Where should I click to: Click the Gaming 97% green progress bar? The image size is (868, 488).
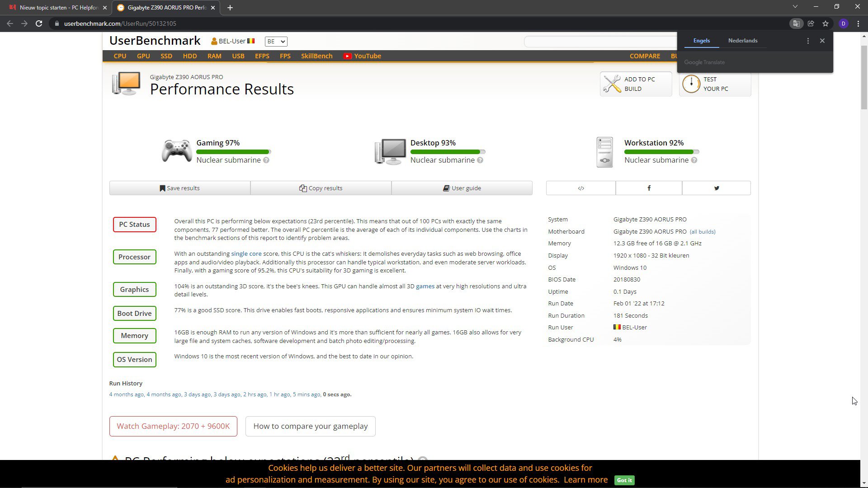[x=233, y=152]
